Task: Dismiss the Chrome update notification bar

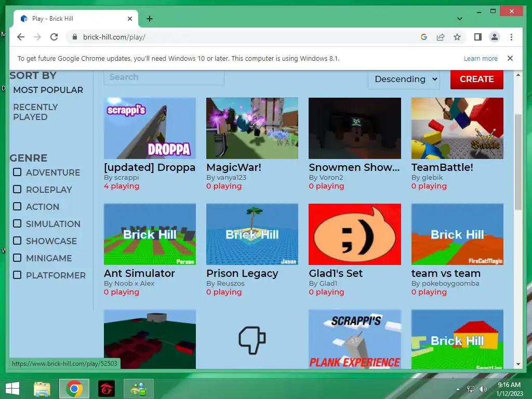Action: click(510, 58)
